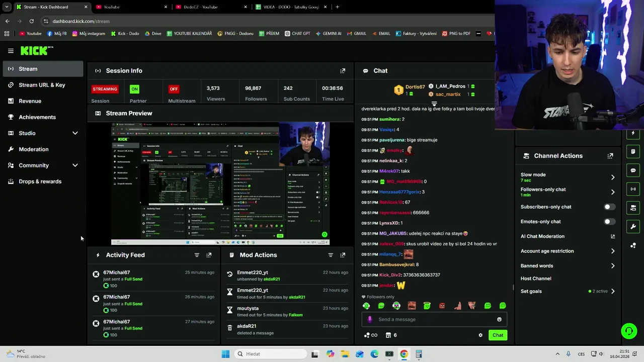This screenshot has width=644, height=362.
Task: Select Stream in the sidebar
Action: coord(43,69)
